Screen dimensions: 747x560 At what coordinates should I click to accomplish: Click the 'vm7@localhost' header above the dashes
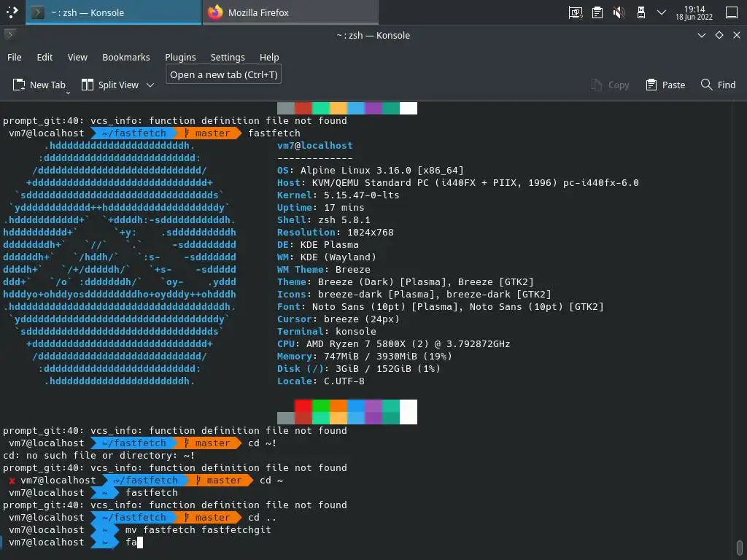coord(315,145)
